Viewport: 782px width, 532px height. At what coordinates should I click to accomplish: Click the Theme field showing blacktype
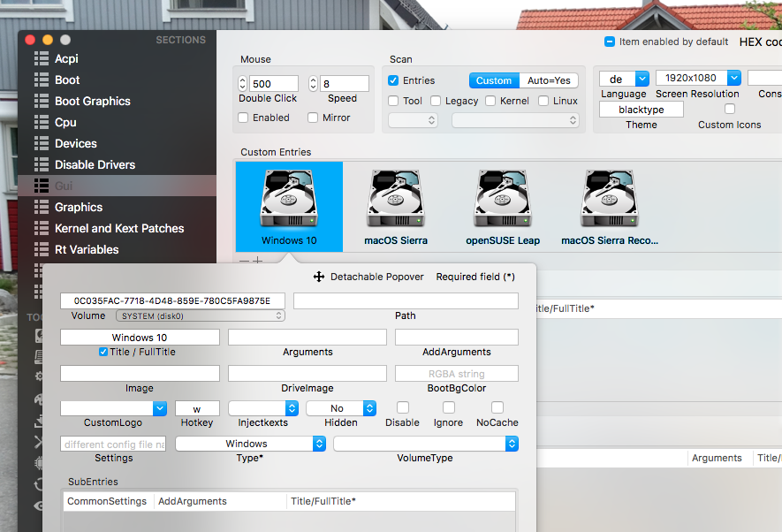[x=641, y=110]
